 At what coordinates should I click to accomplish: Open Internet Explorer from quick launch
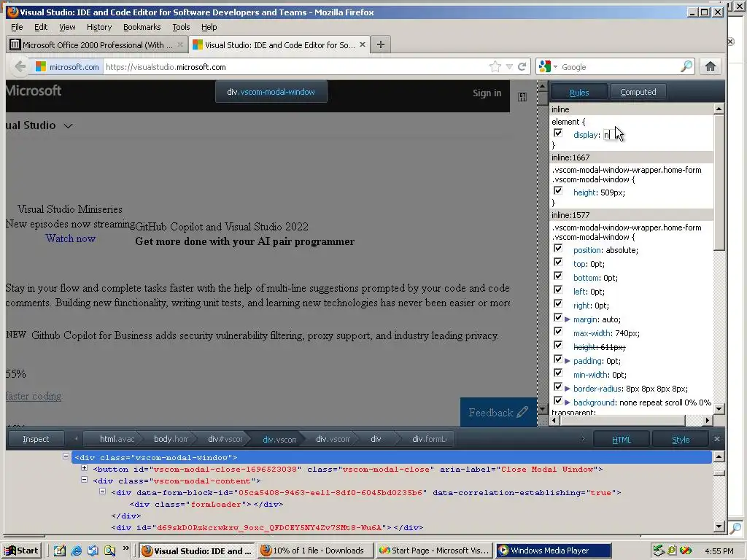tap(76, 551)
